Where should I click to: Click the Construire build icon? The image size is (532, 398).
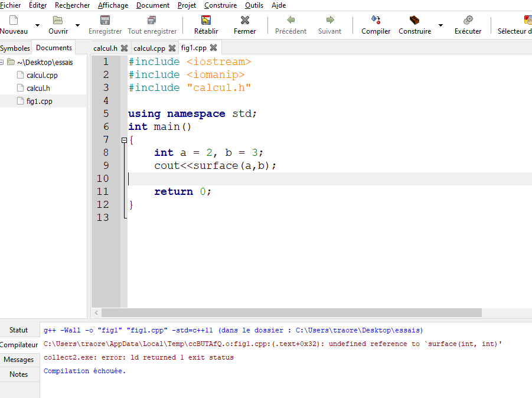[x=414, y=21]
